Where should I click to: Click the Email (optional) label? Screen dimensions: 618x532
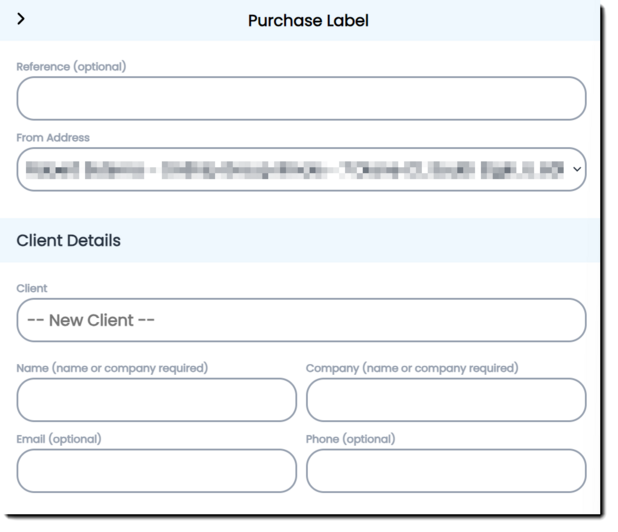pyautogui.click(x=59, y=439)
